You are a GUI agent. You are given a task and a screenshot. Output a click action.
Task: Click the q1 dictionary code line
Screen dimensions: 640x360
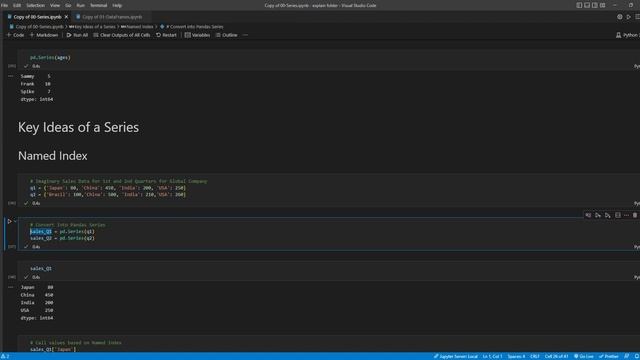pyautogui.click(x=108, y=188)
